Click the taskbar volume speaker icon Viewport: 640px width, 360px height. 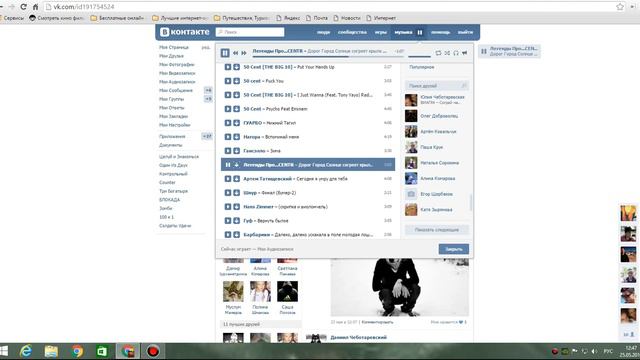point(594,351)
